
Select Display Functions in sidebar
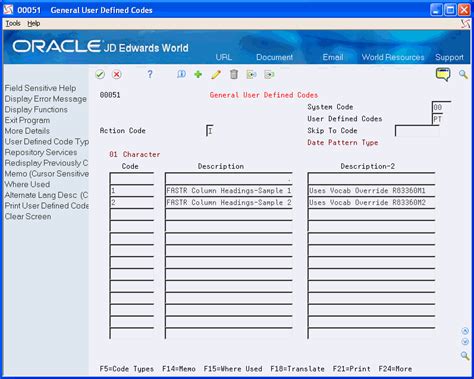(36, 110)
